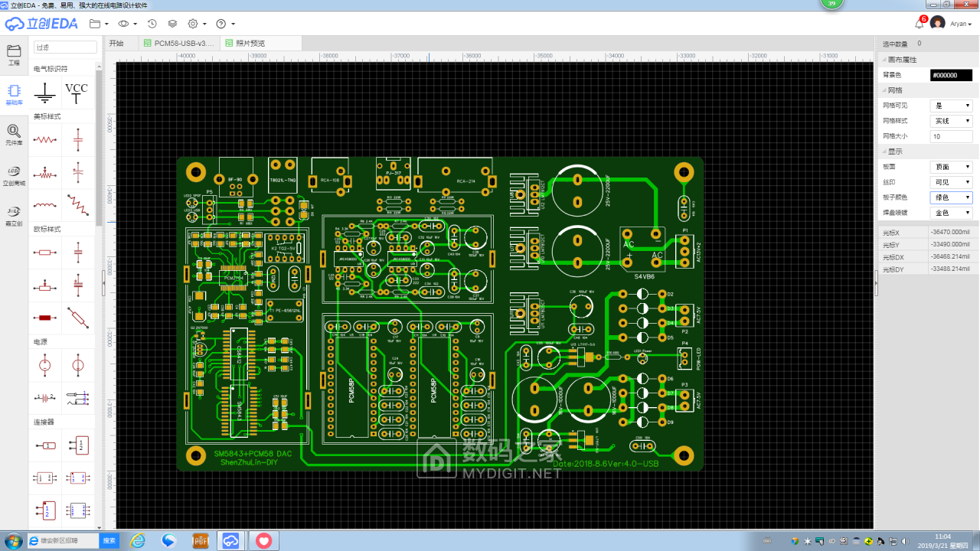This screenshot has width=980, height=551.
Task: Select the first 电源 source symbol
Action: [x=46, y=365]
